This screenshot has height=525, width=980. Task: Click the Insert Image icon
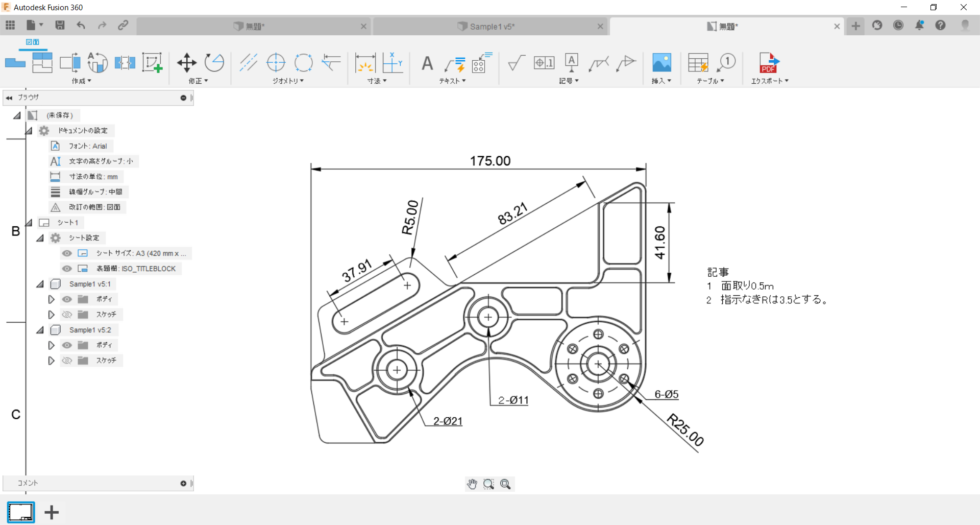coord(662,63)
